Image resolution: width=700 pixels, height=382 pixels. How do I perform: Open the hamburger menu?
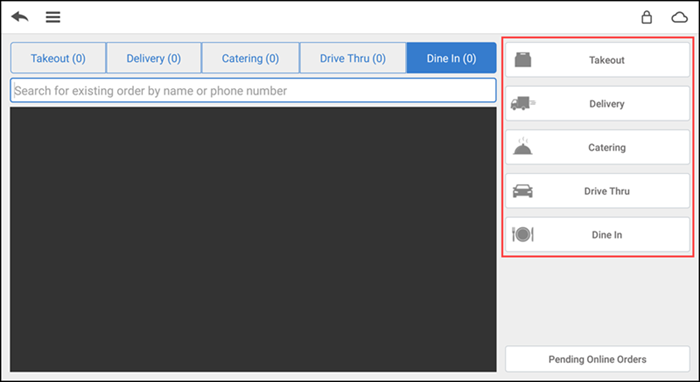tap(53, 17)
